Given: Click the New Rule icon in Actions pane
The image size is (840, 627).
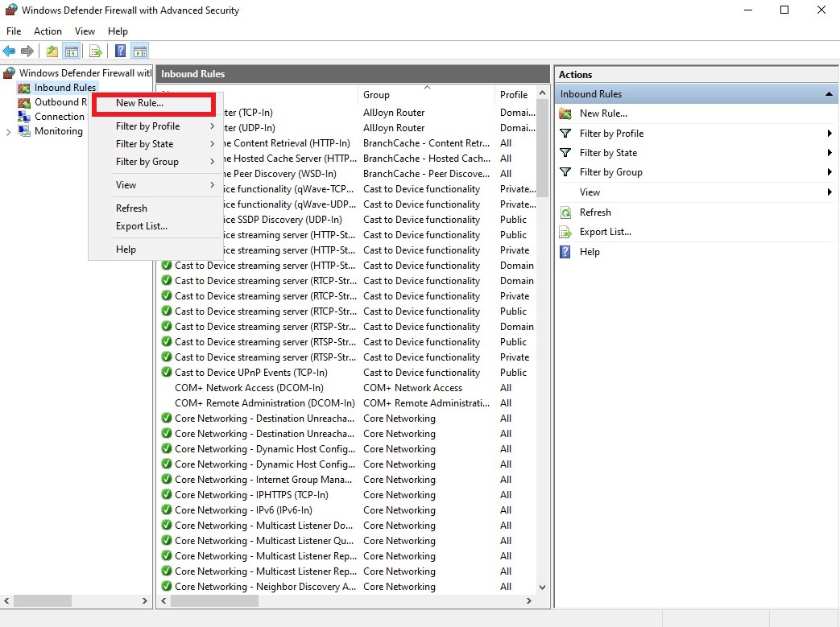Looking at the screenshot, I should coord(565,113).
